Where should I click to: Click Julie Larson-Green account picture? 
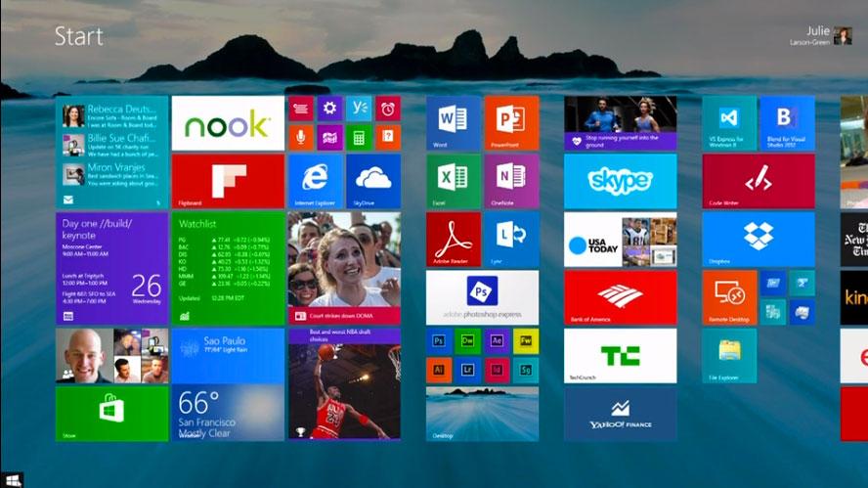pos(843,36)
